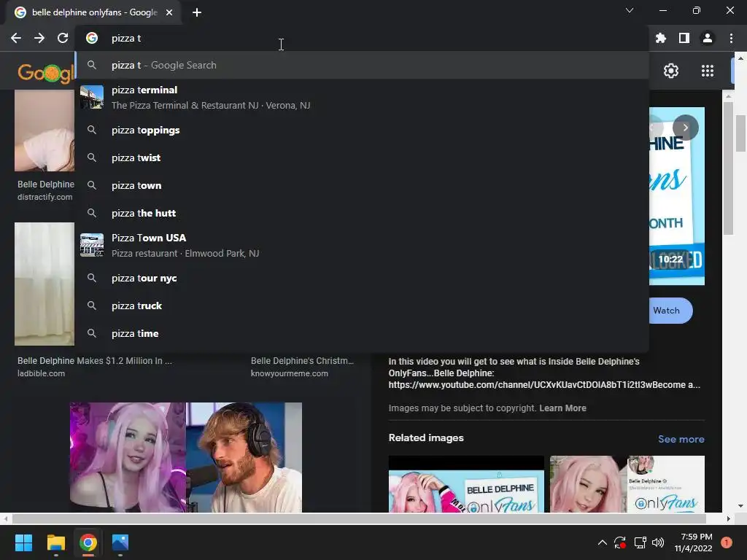Show hidden system tray icons

click(x=602, y=542)
